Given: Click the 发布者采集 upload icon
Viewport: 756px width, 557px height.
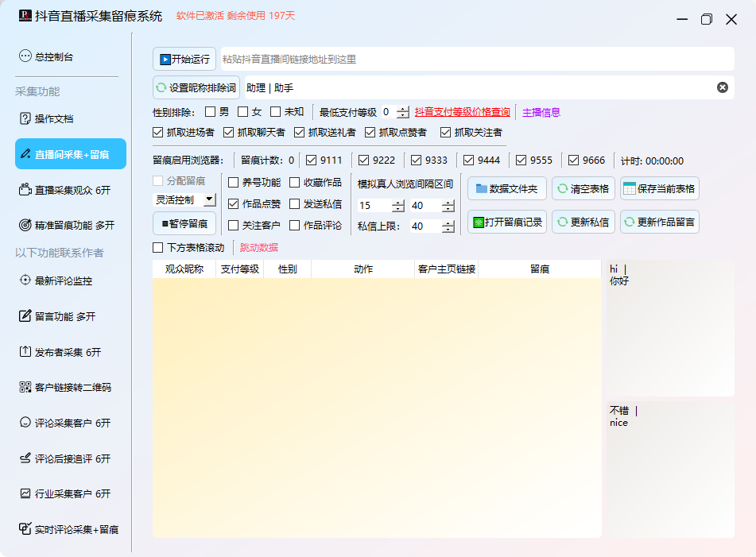Looking at the screenshot, I should point(25,352).
